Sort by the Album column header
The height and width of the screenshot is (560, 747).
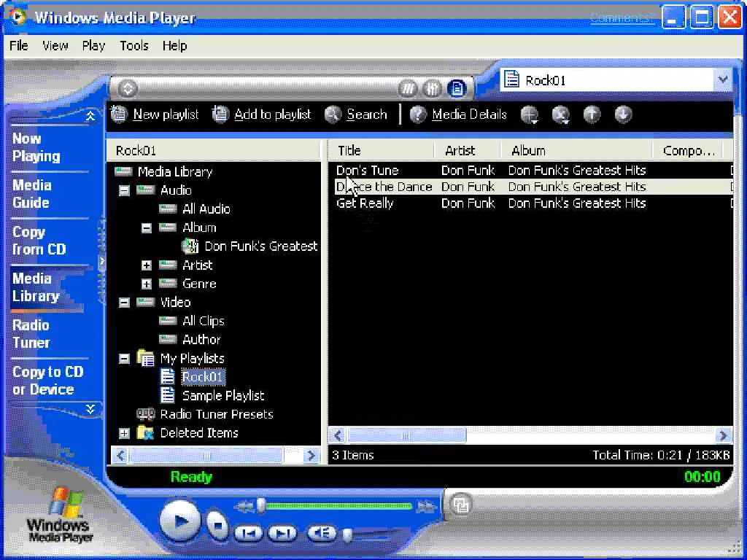pyautogui.click(x=576, y=151)
